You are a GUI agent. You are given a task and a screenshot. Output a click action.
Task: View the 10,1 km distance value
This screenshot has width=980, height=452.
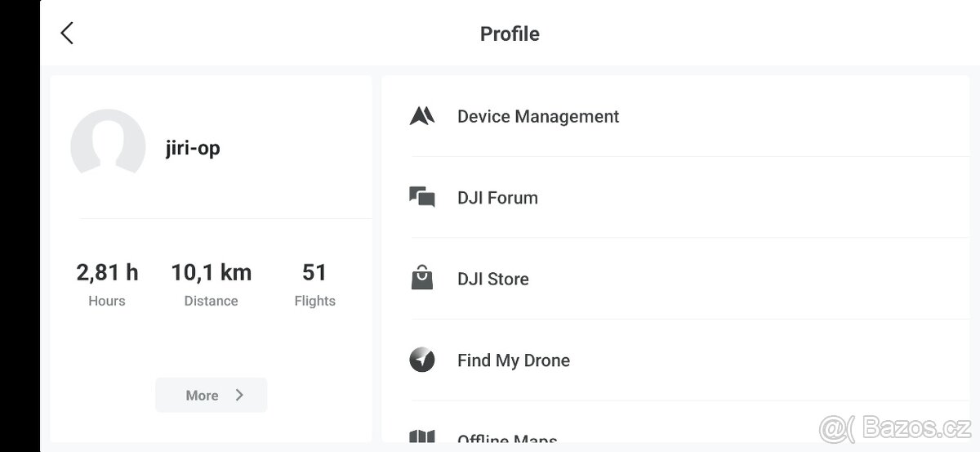[212, 272]
